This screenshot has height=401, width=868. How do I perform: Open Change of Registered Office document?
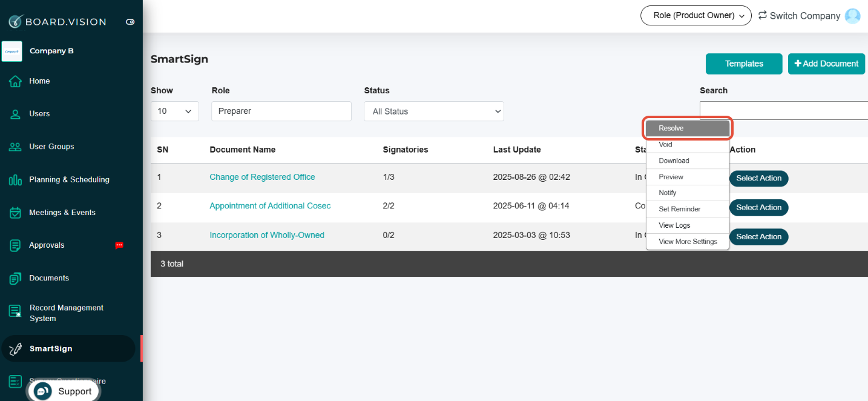262,177
